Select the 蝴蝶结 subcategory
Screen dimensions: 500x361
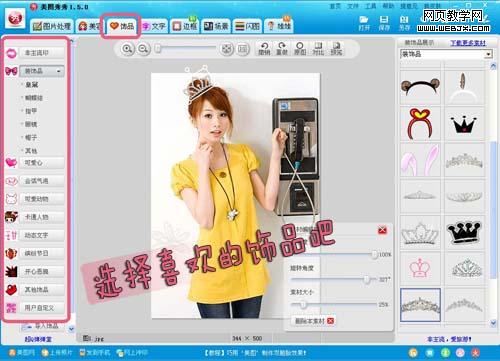34,98
